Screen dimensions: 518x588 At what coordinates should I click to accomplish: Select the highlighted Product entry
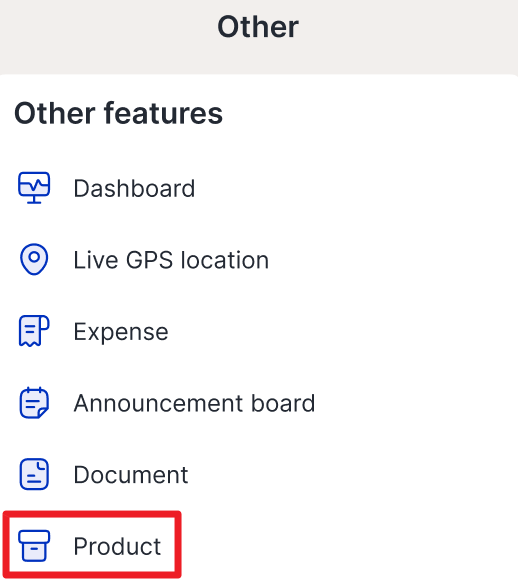[x=92, y=544]
